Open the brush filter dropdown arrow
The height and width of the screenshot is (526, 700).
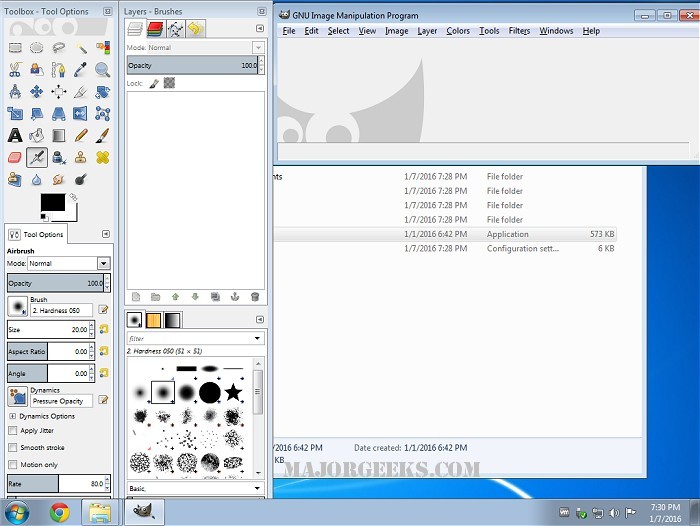point(257,338)
